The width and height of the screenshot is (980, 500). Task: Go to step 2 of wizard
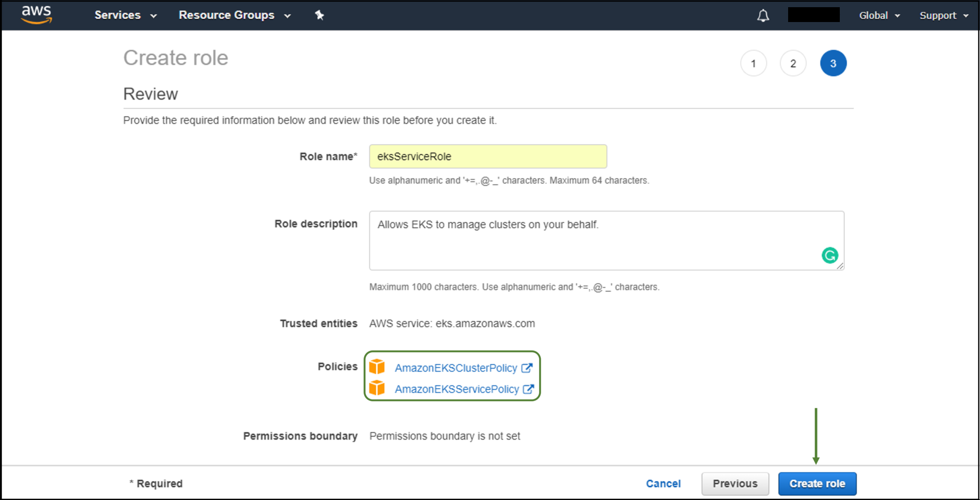793,63
